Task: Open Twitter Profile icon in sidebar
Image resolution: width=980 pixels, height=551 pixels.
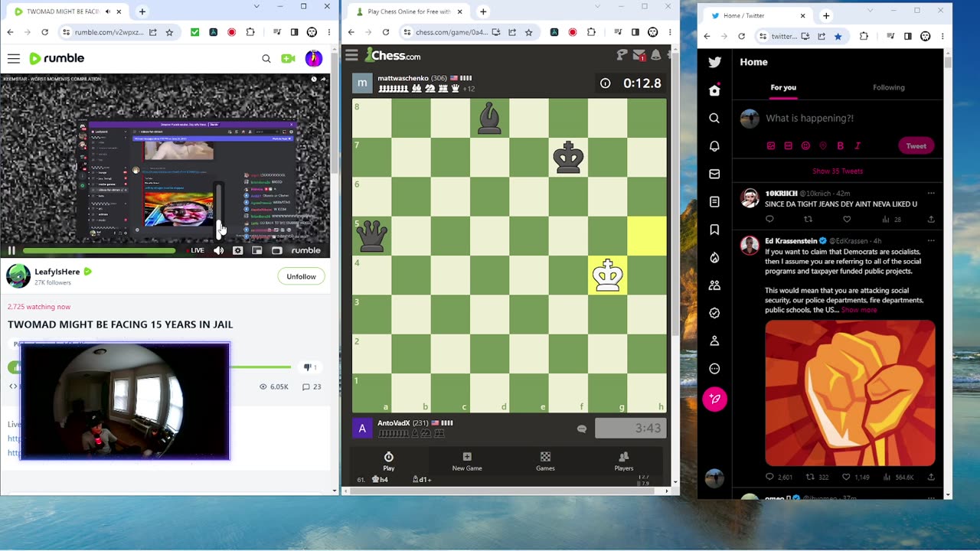Action: 714,341
